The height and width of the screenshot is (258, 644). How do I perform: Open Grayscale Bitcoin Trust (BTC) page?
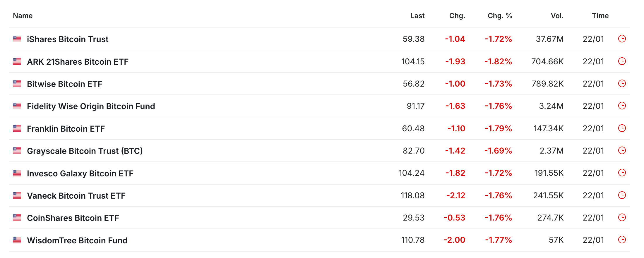[x=85, y=151]
